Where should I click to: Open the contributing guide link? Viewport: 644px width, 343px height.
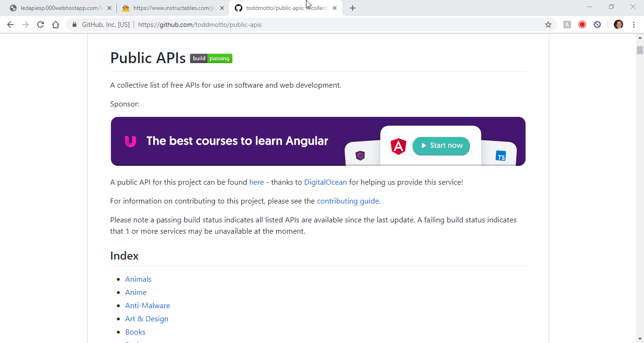tap(348, 201)
